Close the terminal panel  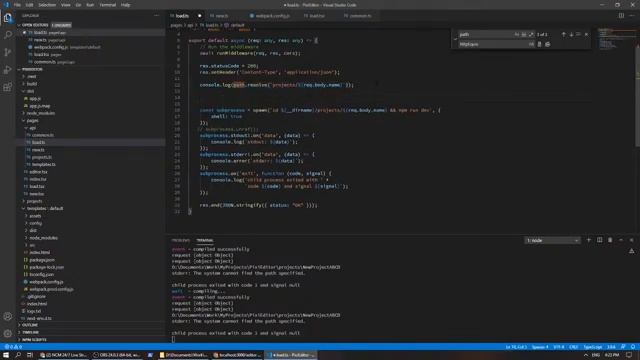pos(631,240)
